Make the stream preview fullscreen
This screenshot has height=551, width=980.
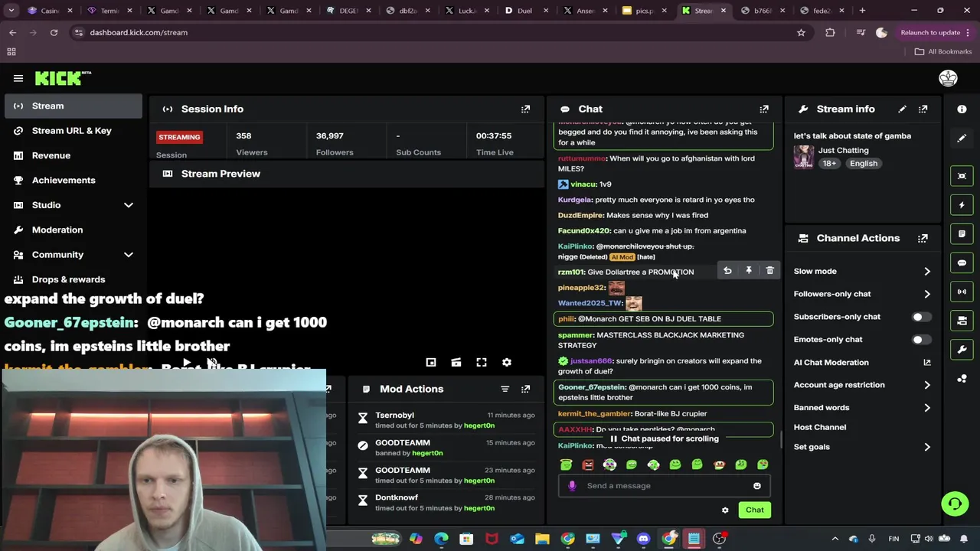click(481, 363)
